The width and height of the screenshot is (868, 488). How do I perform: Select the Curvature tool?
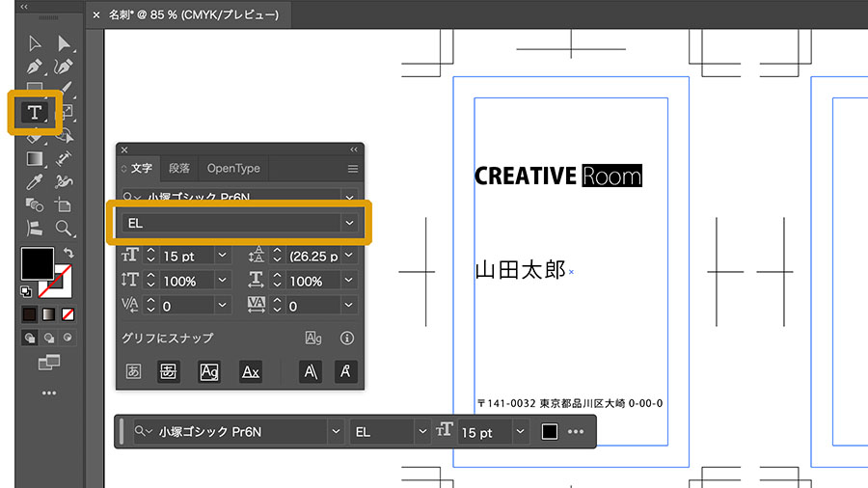click(x=64, y=67)
